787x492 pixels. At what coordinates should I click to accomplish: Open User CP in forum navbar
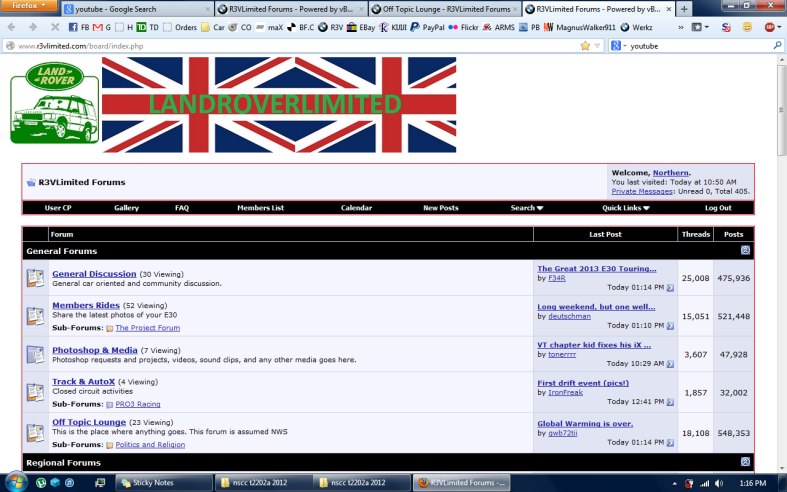(x=58, y=208)
